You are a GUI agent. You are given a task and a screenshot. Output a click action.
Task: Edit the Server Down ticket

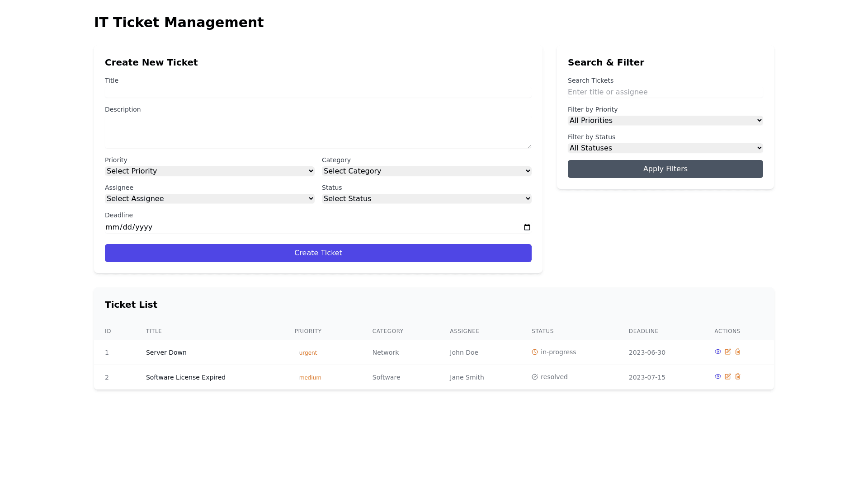click(727, 352)
